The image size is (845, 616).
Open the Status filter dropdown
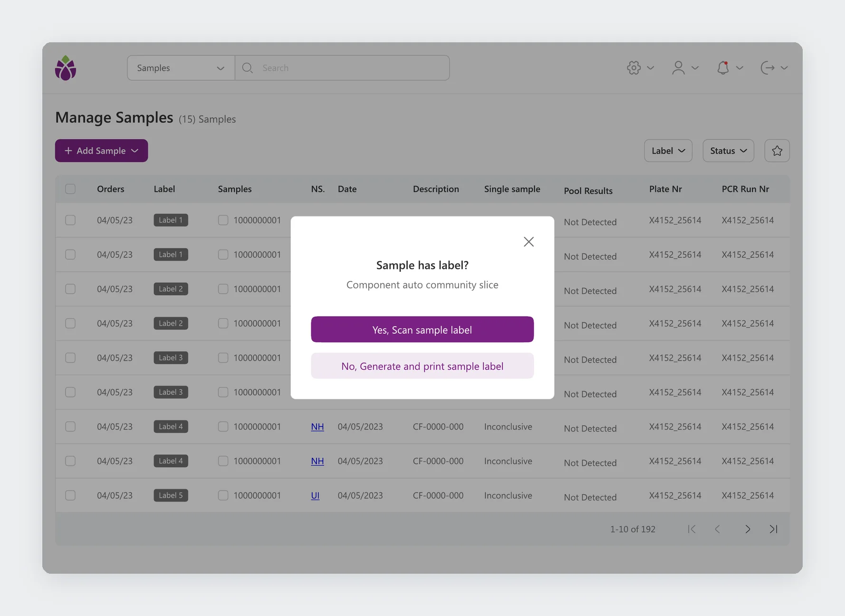[x=728, y=151]
